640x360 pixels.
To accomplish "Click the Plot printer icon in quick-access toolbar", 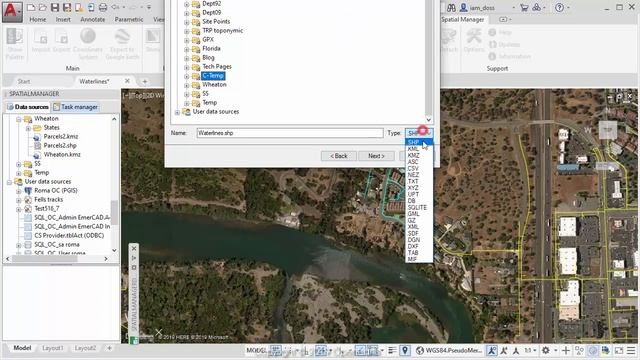I will (x=103, y=7).
